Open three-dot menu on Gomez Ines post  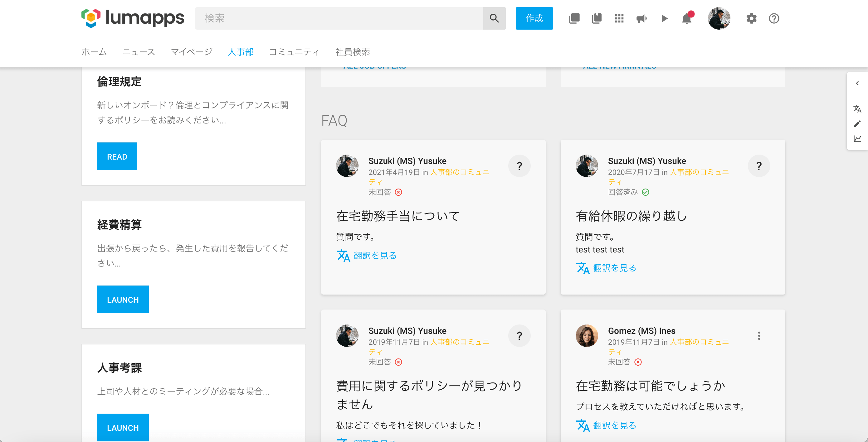pyautogui.click(x=759, y=336)
